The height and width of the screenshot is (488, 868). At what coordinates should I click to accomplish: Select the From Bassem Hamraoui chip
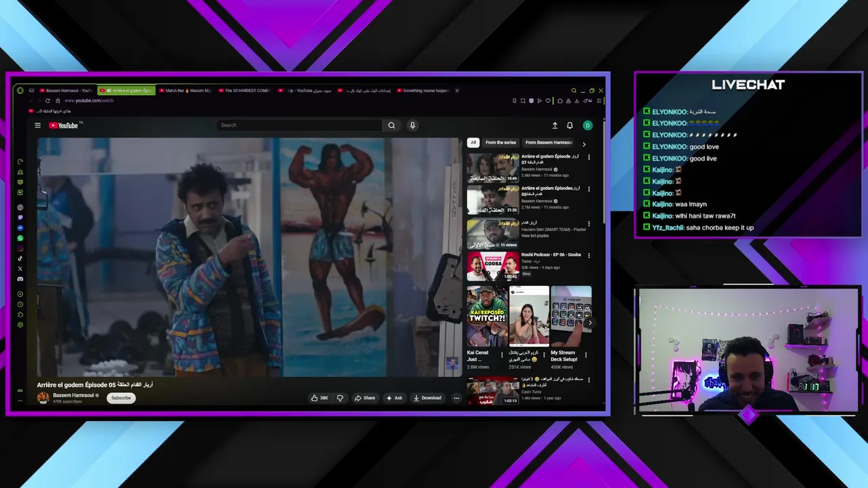(549, 142)
